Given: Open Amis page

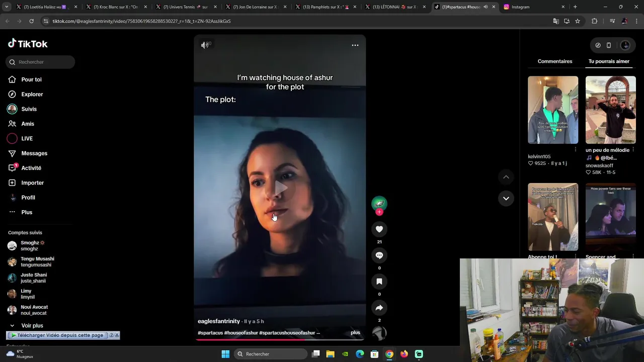Looking at the screenshot, I should tap(28, 124).
